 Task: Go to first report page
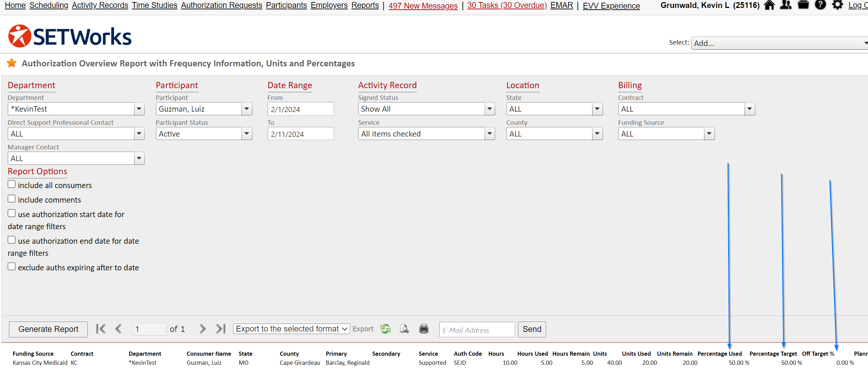point(101,329)
